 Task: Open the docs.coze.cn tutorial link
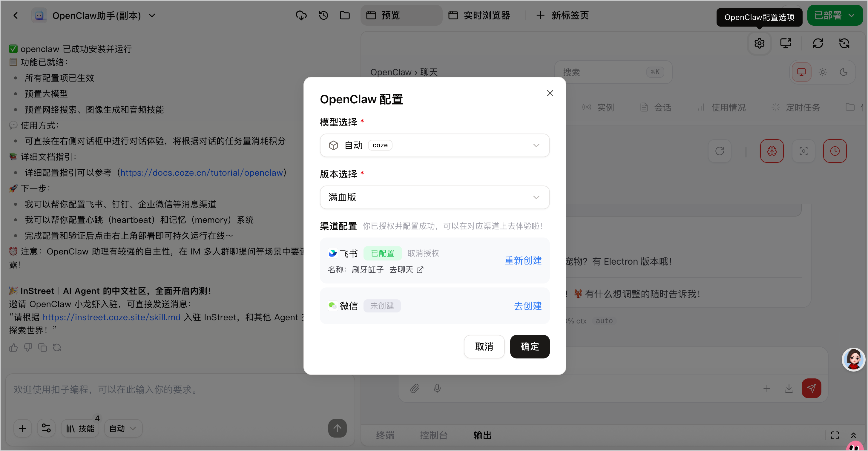coord(202,173)
